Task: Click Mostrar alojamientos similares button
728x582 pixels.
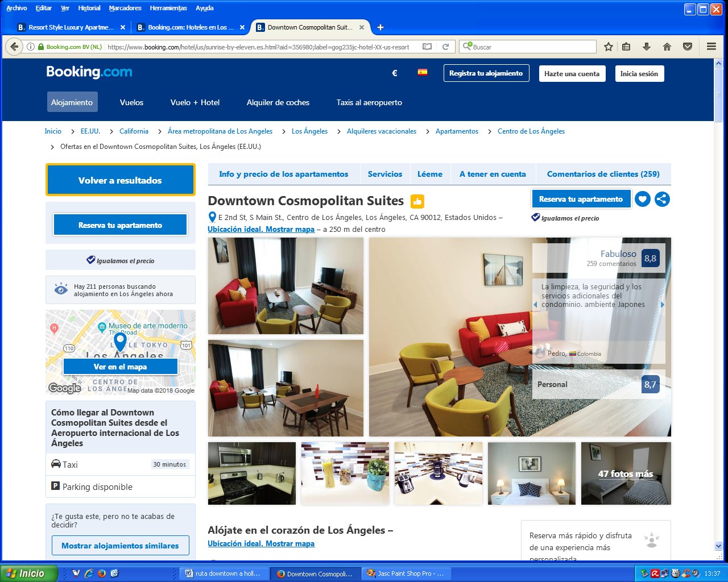Action: (120, 546)
